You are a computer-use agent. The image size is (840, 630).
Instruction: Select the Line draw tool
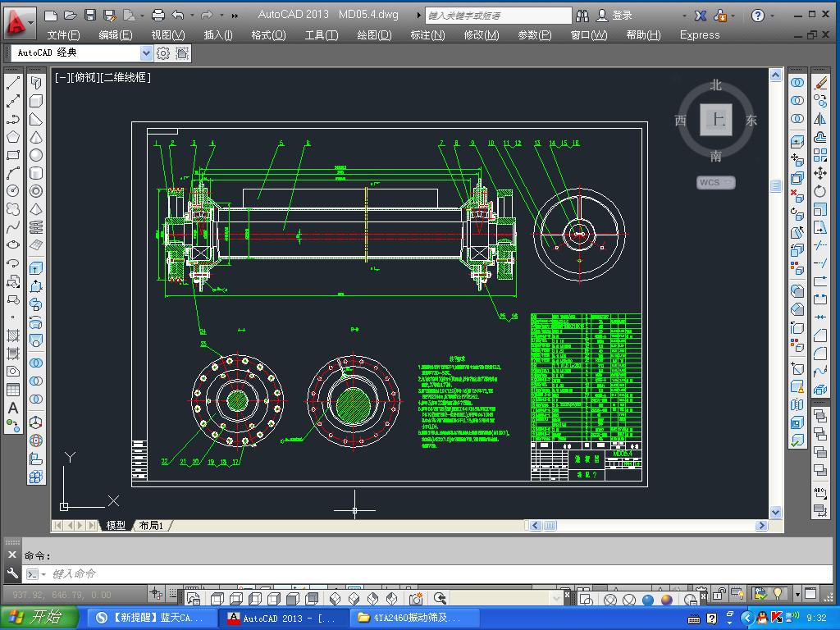[13, 83]
